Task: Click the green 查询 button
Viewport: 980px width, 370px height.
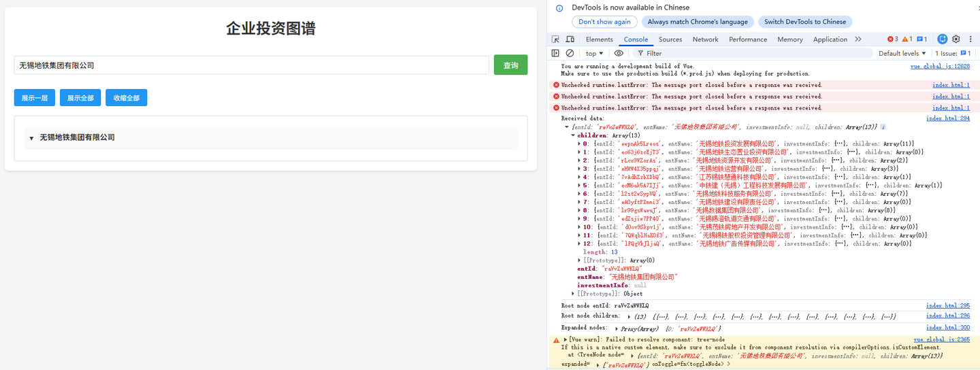Action: coord(510,65)
